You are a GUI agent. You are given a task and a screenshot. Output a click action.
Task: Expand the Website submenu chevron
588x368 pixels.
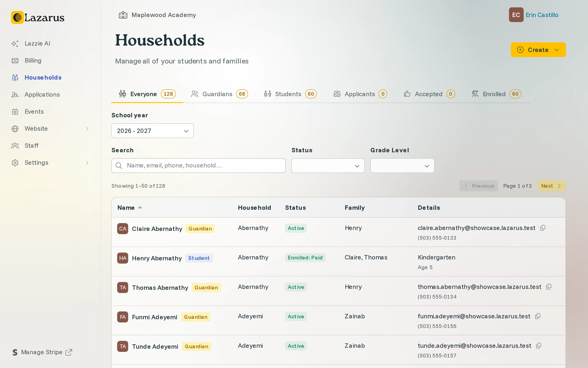(87, 129)
